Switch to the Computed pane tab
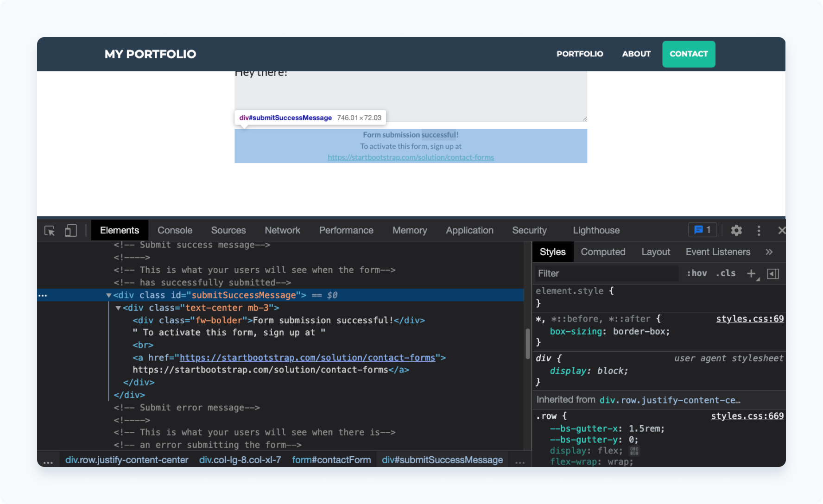This screenshot has height=504, width=823. tap(603, 252)
